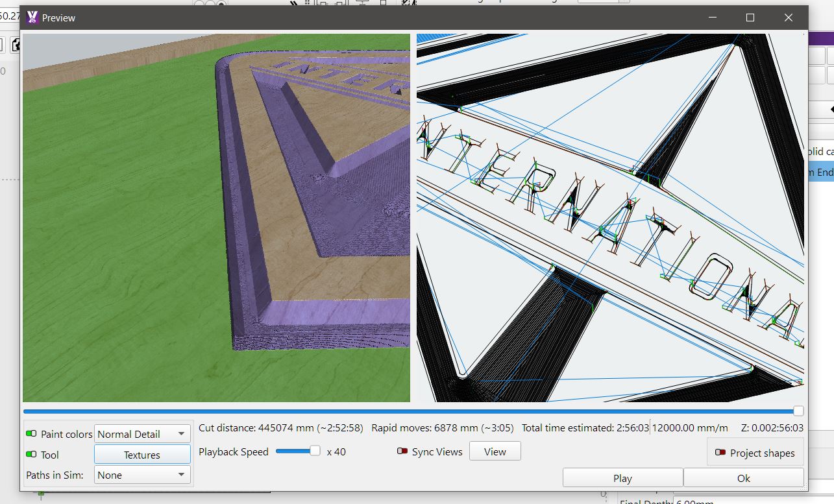
Task: Open the Paths in Sim dropdown
Action: click(x=142, y=475)
